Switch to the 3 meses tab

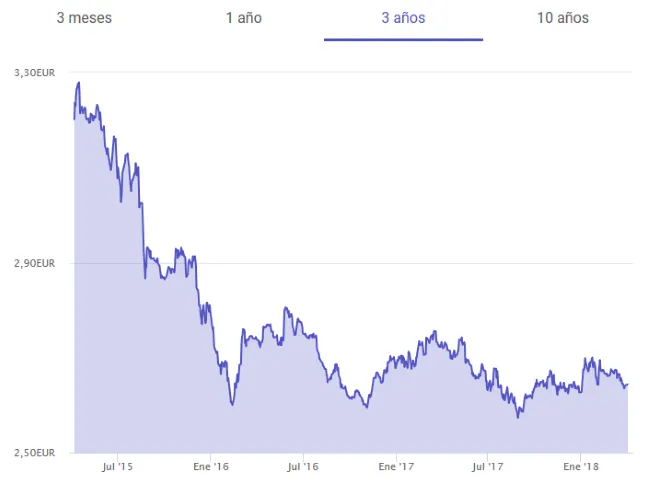84,18
